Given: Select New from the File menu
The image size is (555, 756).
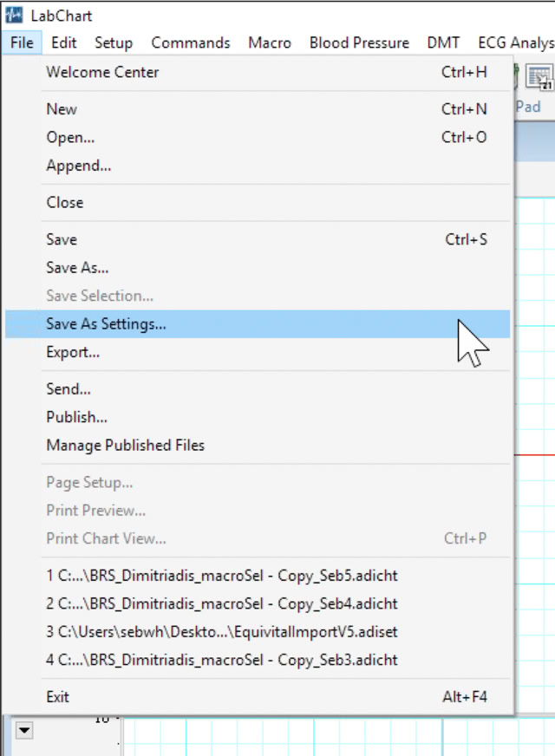Looking at the screenshot, I should click(x=62, y=109).
